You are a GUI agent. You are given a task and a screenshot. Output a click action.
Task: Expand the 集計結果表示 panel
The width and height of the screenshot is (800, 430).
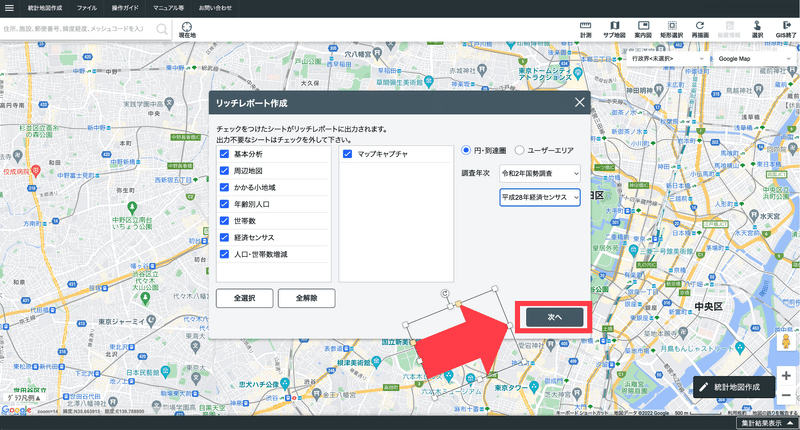[x=767, y=423]
